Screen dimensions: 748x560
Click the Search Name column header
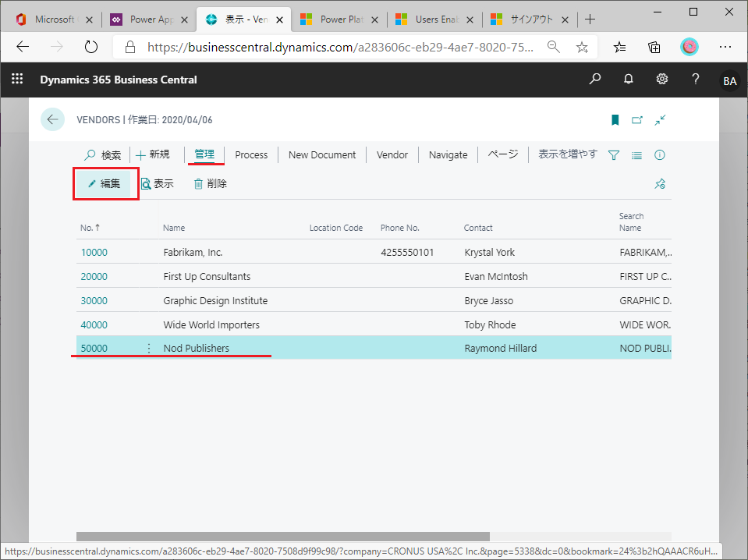(x=631, y=222)
